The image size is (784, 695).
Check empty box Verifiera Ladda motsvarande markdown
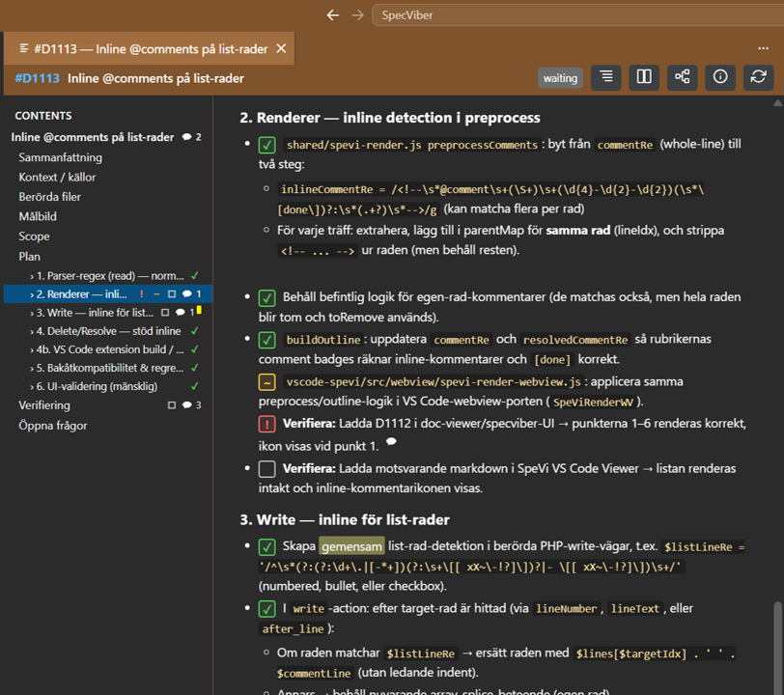click(267, 469)
